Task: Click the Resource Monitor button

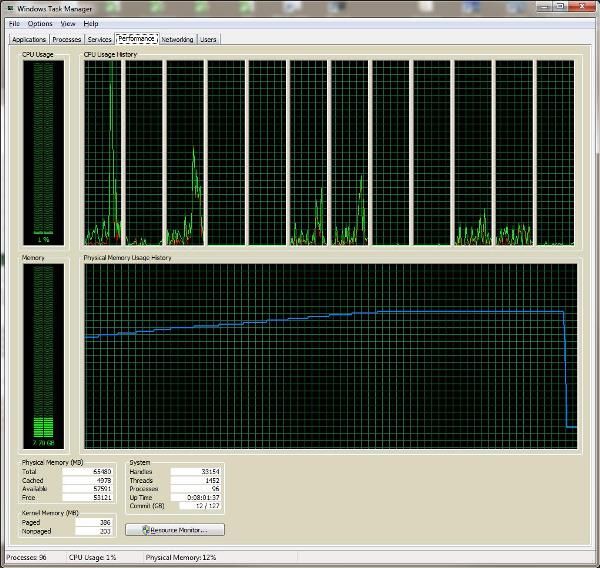Action: click(175, 530)
